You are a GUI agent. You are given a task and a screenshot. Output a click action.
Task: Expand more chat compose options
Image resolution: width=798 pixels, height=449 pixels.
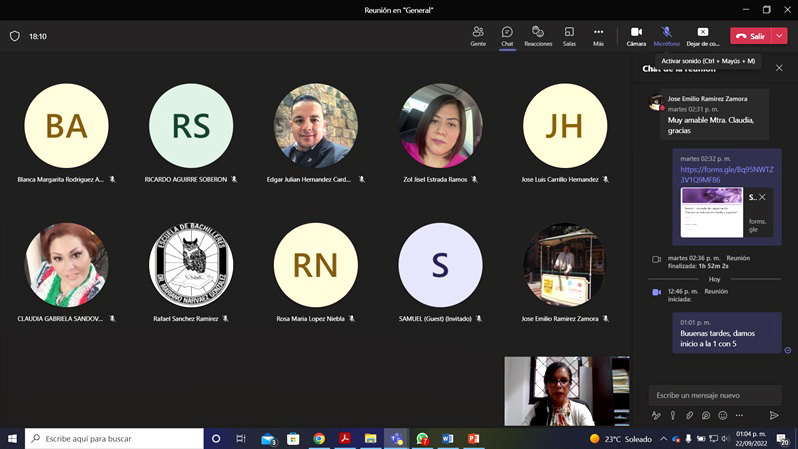[x=738, y=415]
